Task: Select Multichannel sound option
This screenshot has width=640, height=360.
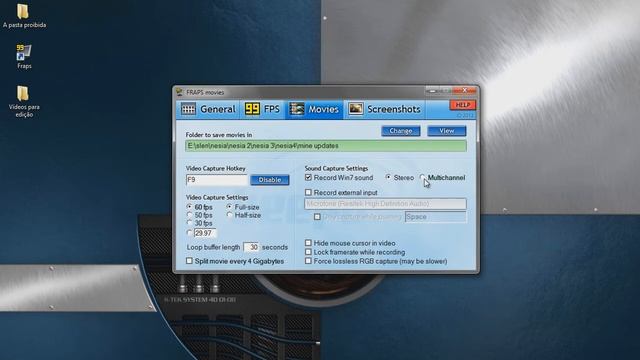Action: point(442,178)
